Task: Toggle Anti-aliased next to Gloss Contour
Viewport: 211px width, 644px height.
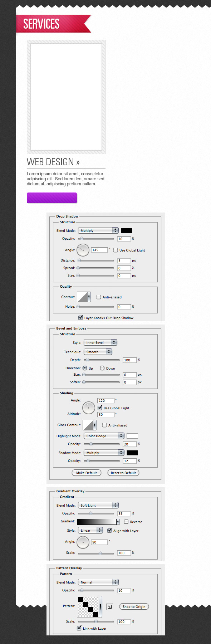Action: 104,425
